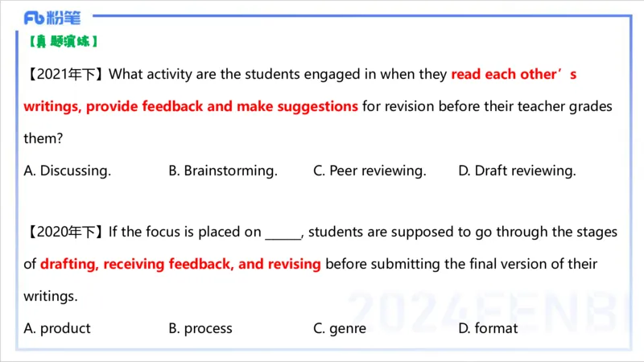
Task: Pick option C. genre
Action: pos(340,328)
